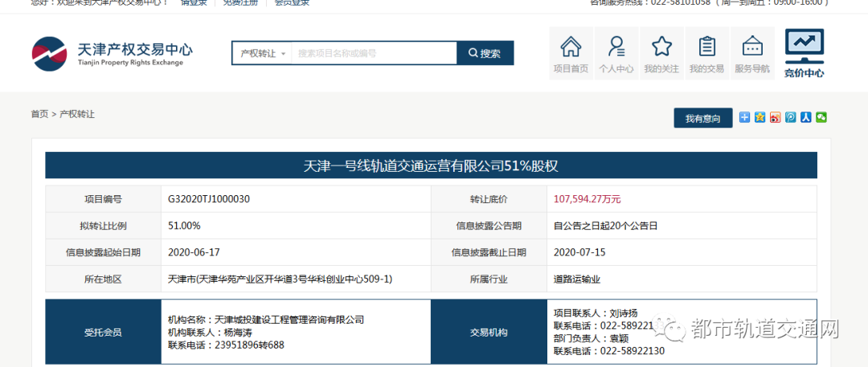This screenshot has width=868, height=367.
Task: Select project number G32020TJ1000030
Action: pyautogui.click(x=209, y=199)
